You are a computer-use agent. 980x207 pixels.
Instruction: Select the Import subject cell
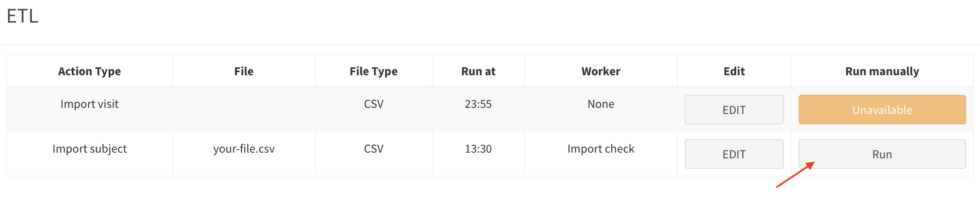point(90,149)
